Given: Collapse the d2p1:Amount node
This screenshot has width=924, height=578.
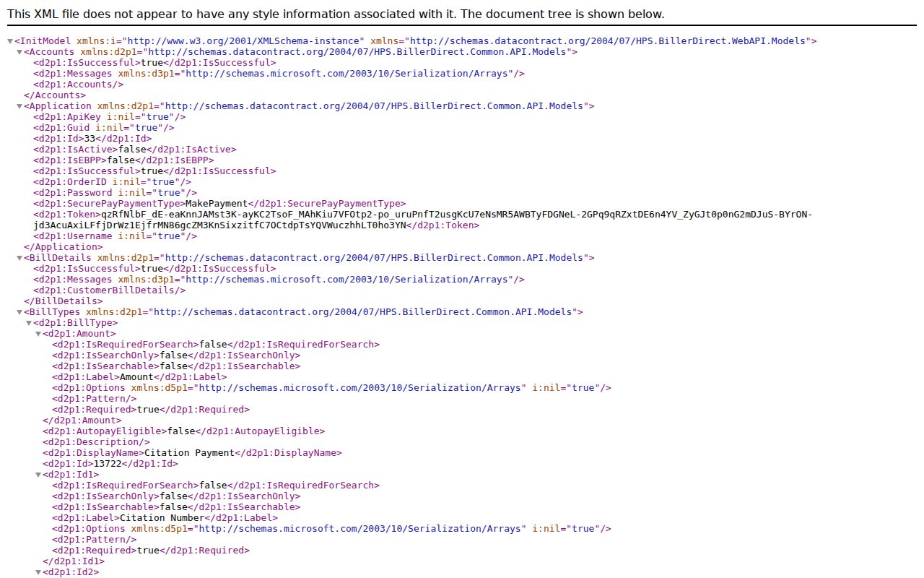Looking at the screenshot, I should [38, 334].
